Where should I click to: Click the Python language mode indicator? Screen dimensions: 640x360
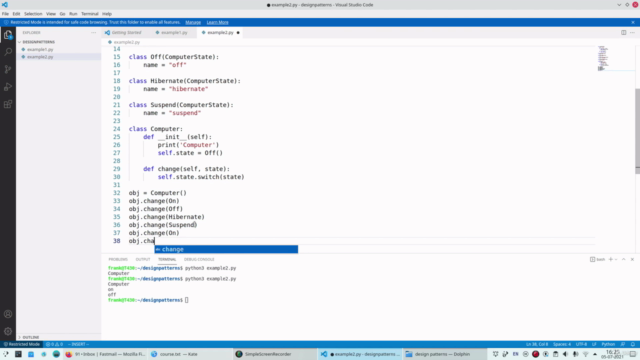click(608, 344)
